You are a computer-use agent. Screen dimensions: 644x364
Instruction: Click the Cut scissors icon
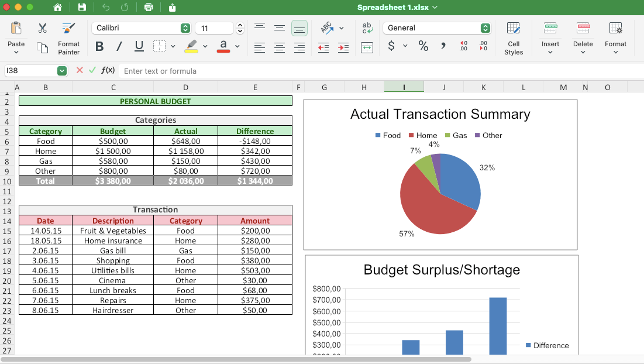(42, 28)
